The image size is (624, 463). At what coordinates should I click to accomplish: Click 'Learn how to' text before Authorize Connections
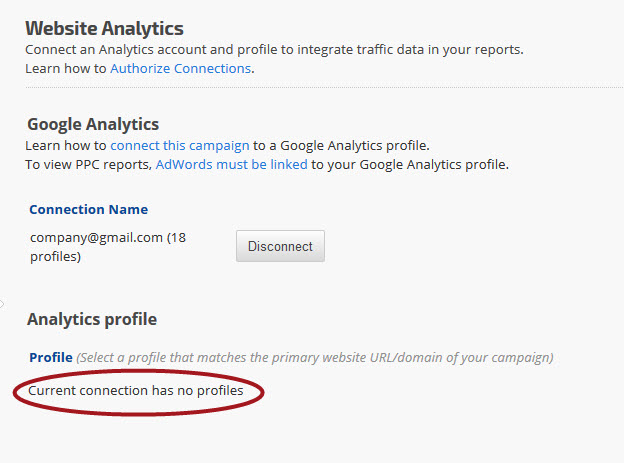click(66, 69)
